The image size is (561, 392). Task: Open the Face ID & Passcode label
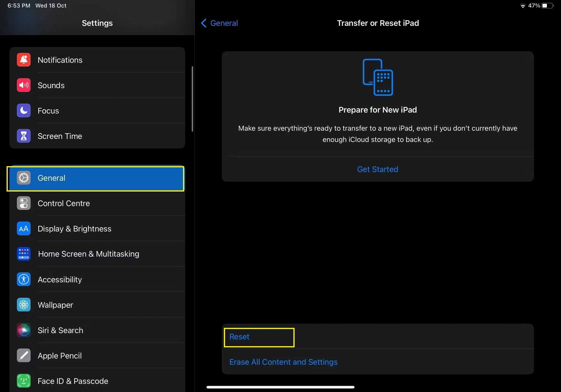tap(73, 381)
